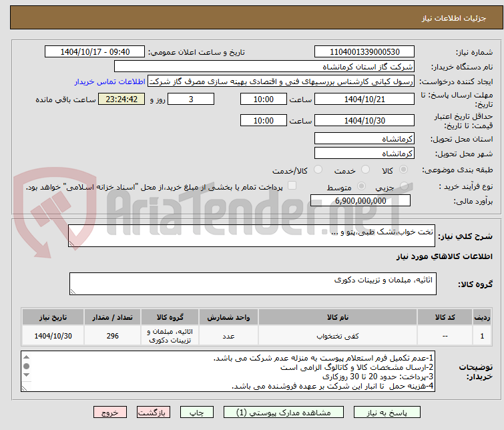Image resolution: width=504 pixels, height=430 pixels.
Task: Click the response deadline date 1404/10/21
Action: [364, 99]
